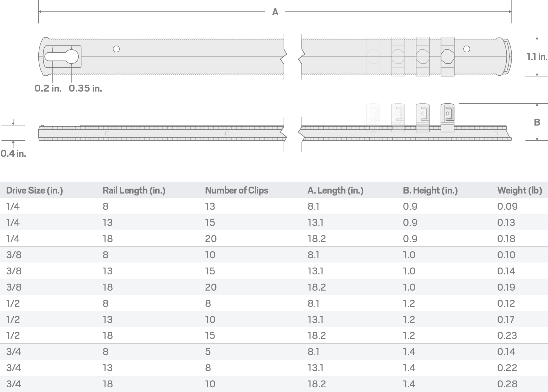Click the dimension label A at top

pyautogui.click(x=275, y=12)
